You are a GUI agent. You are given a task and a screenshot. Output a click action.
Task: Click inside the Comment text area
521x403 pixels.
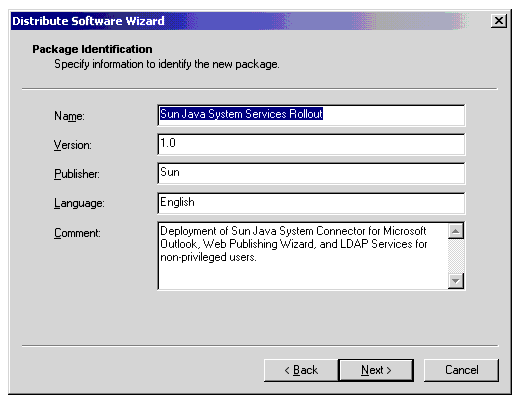303,256
